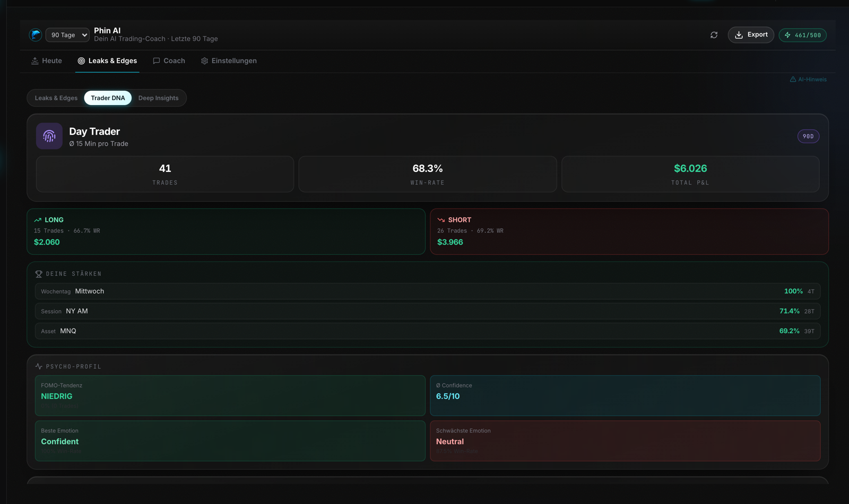
Task: Click the Day Trader heading
Action: 94,132
